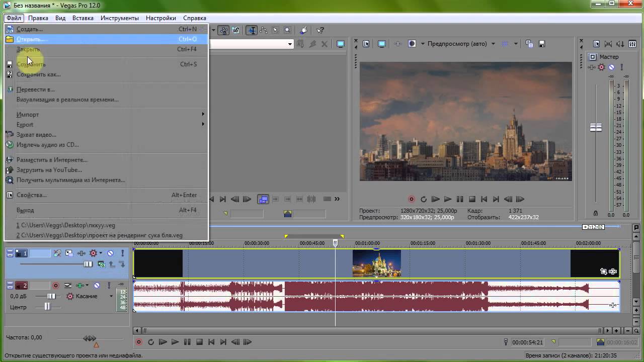The image size is (644, 362).
Task: Toggle Split Screen View in preview
Action: point(412,44)
